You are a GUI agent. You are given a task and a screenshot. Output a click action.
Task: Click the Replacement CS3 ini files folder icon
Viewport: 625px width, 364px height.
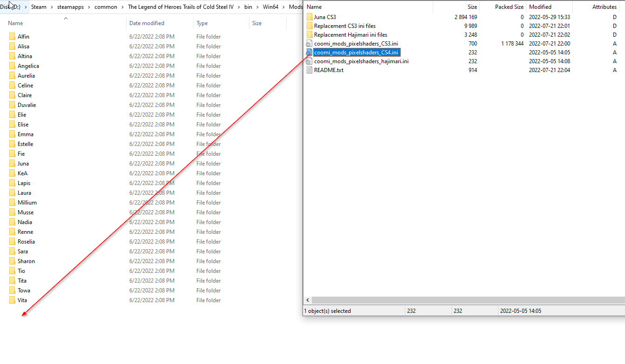pos(309,26)
